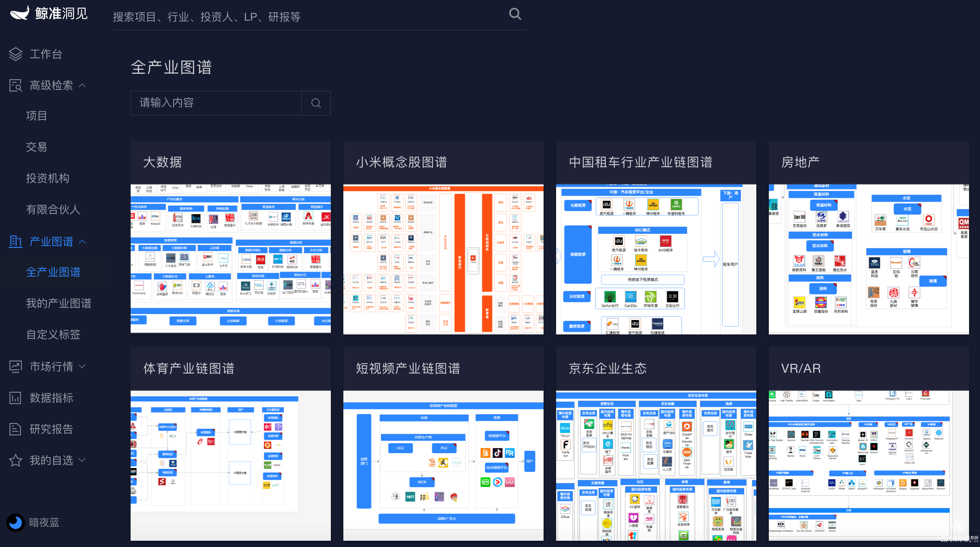Click the 请输入内容 input field
The width and height of the screenshot is (980, 547).
coord(216,103)
